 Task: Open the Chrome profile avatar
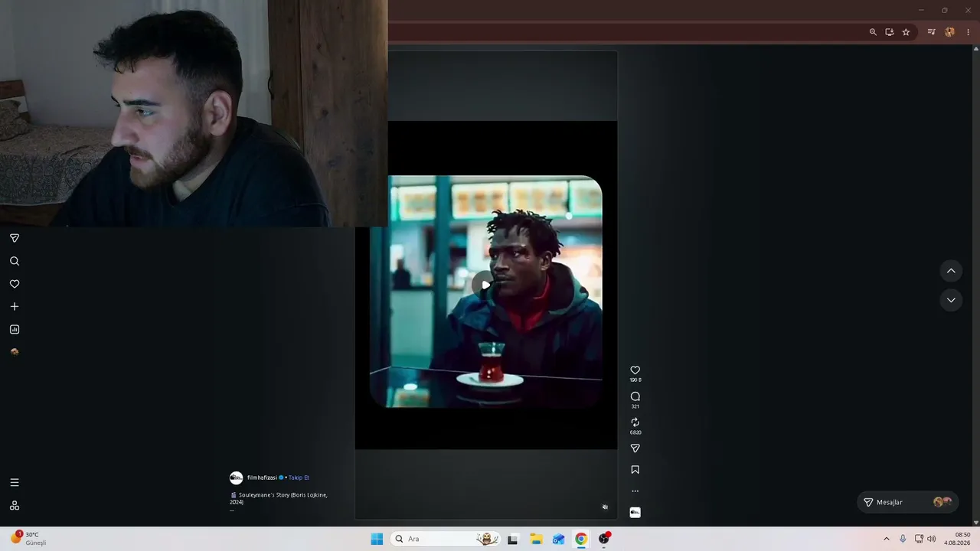(x=950, y=32)
